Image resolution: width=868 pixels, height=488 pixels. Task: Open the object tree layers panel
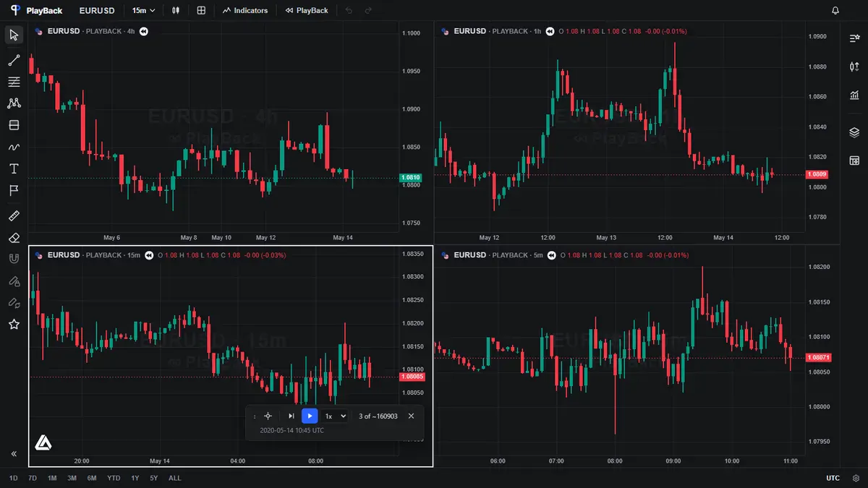[854, 132]
